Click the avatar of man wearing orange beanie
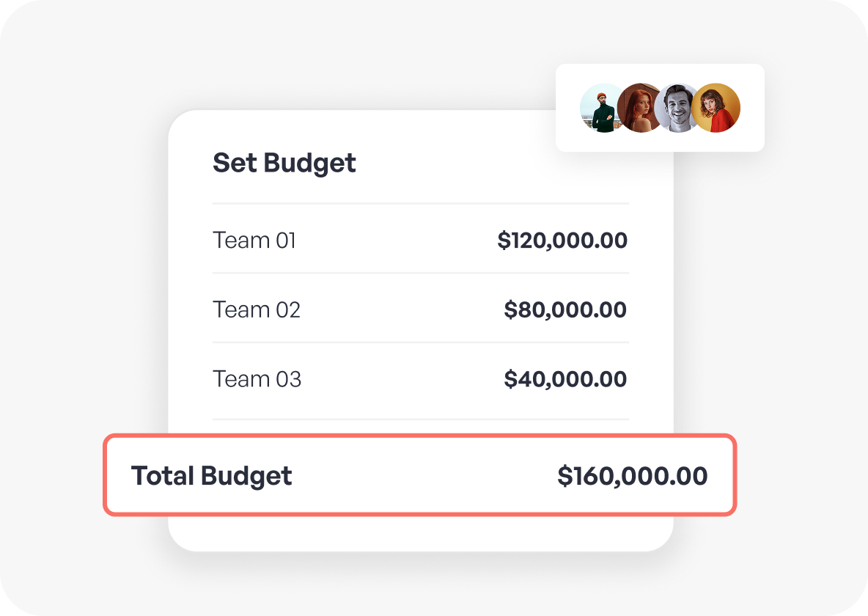The height and width of the screenshot is (616, 868). (600, 108)
